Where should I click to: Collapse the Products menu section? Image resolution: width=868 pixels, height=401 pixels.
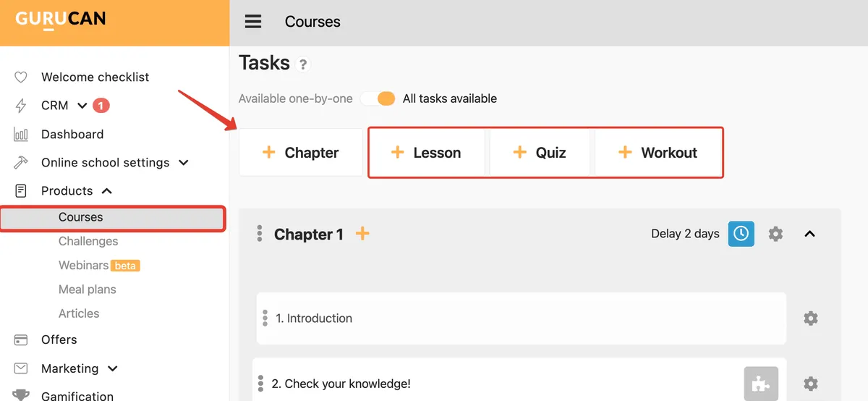point(106,191)
